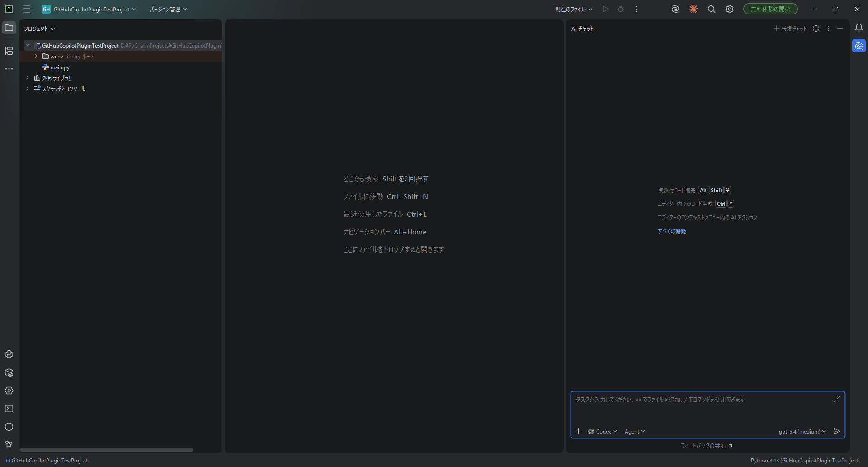Open the Structure tool window icon

click(9, 51)
